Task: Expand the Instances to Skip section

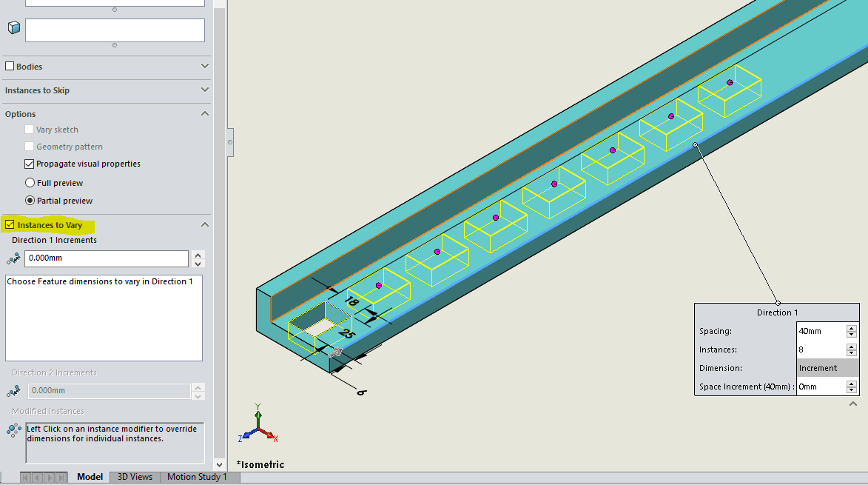Action: point(205,90)
